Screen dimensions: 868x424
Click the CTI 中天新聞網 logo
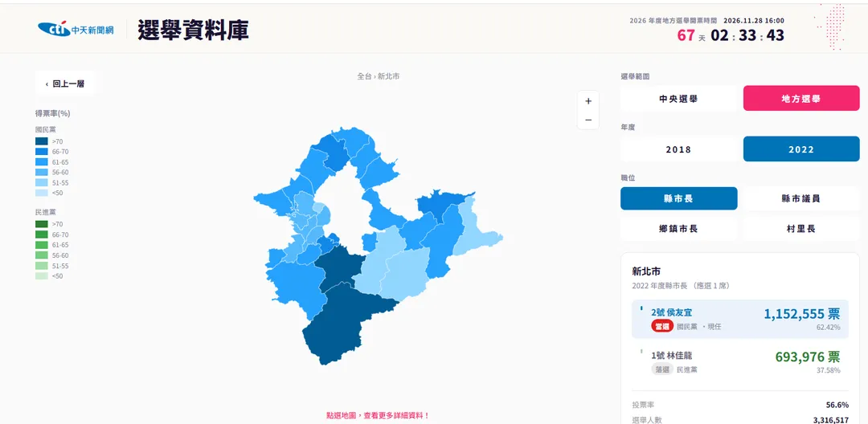[76, 29]
